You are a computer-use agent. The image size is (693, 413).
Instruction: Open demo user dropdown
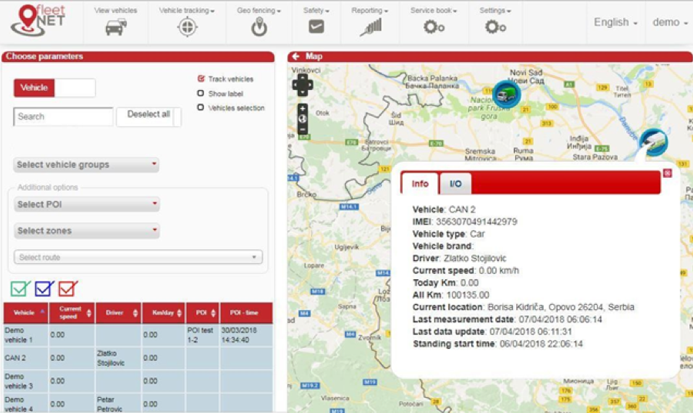click(x=670, y=22)
